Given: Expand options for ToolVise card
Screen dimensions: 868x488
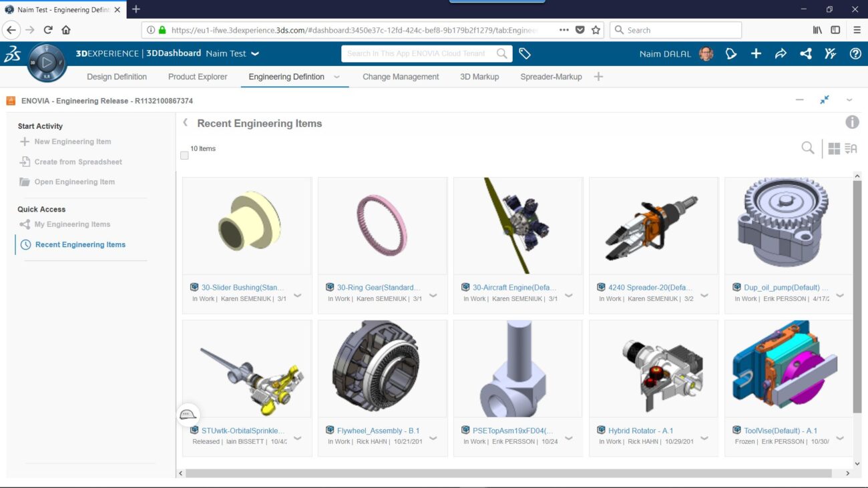Looking at the screenshot, I should pos(840,438).
